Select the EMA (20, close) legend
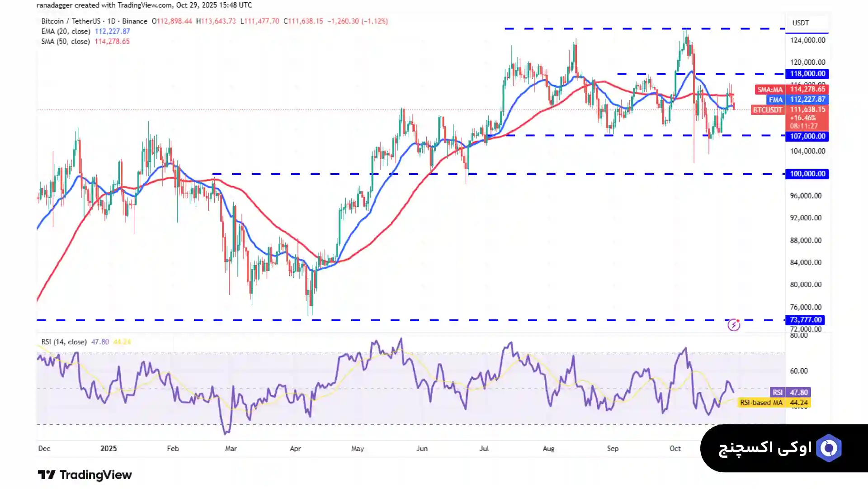Screen dimensions: 868x489 [x=66, y=31]
